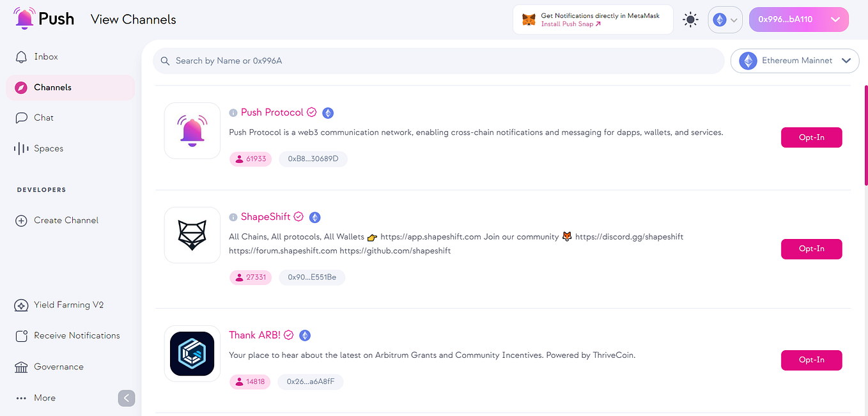The image size is (868, 416).
Task: Click the Push bell logo
Action: (23, 18)
